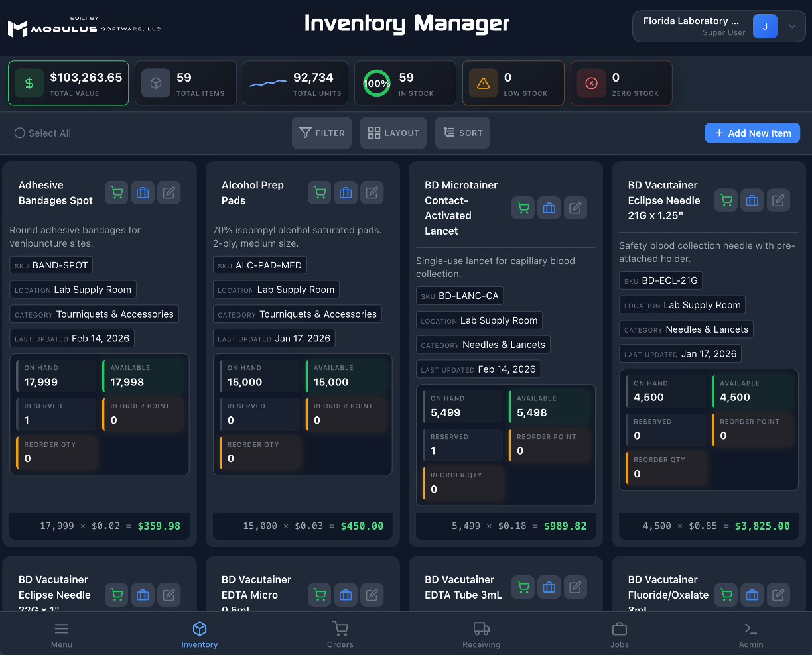812x655 pixels.
Task: Click the 92,734 Total Units stat card
Action: pyautogui.click(x=294, y=84)
